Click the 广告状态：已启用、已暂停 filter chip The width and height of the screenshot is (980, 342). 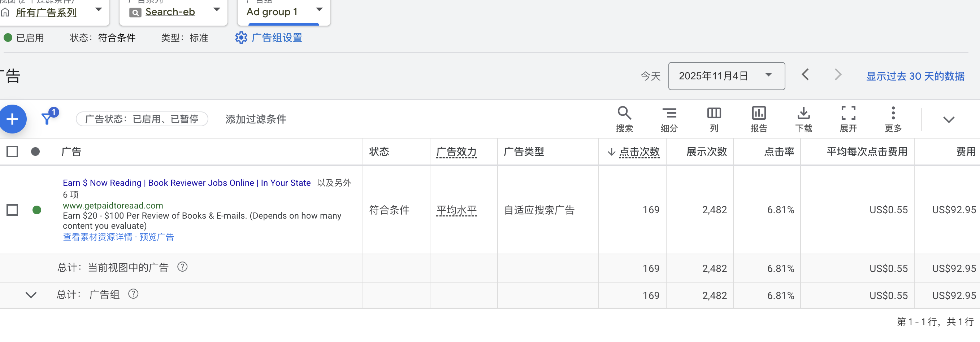142,119
